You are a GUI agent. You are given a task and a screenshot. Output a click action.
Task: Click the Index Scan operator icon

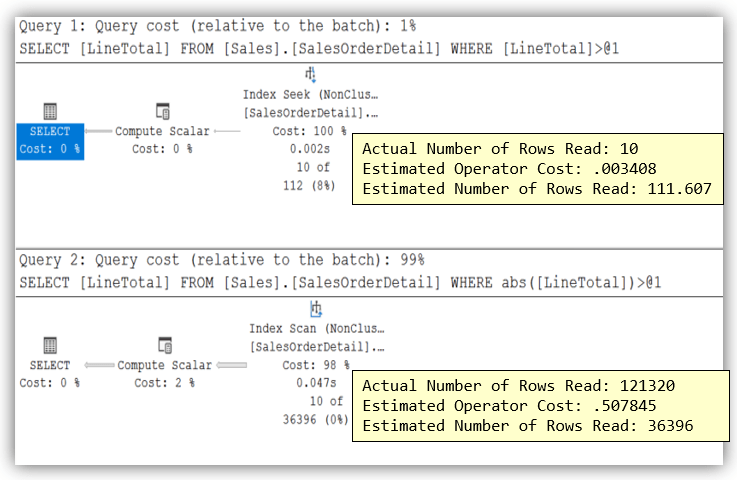coord(315,309)
